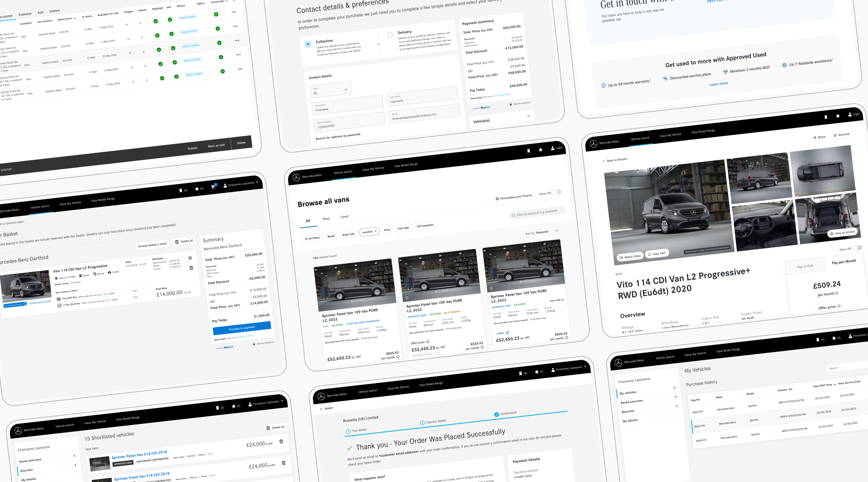
Task: Click Browse dealer's stock button
Action: (152, 245)
